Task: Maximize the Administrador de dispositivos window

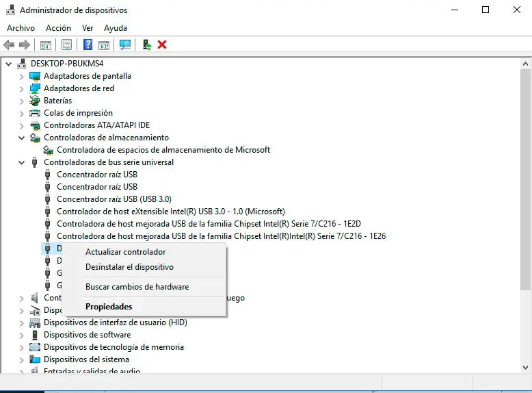Action: (486, 10)
